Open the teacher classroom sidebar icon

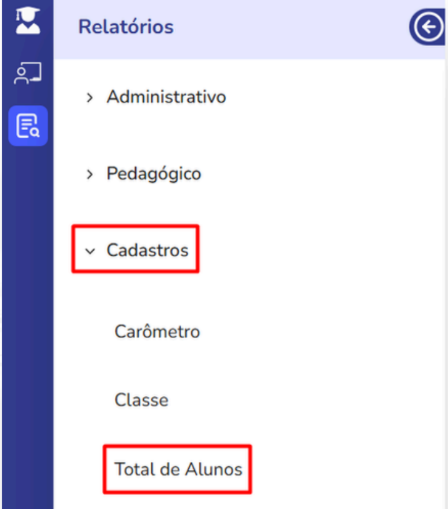(x=28, y=73)
